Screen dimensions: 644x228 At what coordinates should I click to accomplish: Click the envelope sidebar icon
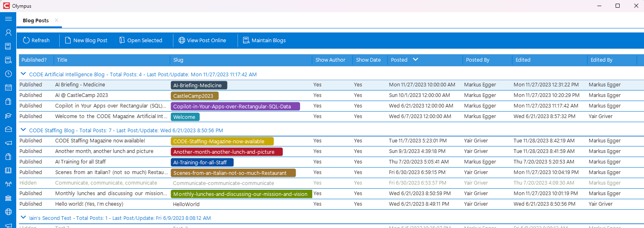tap(8, 129)
